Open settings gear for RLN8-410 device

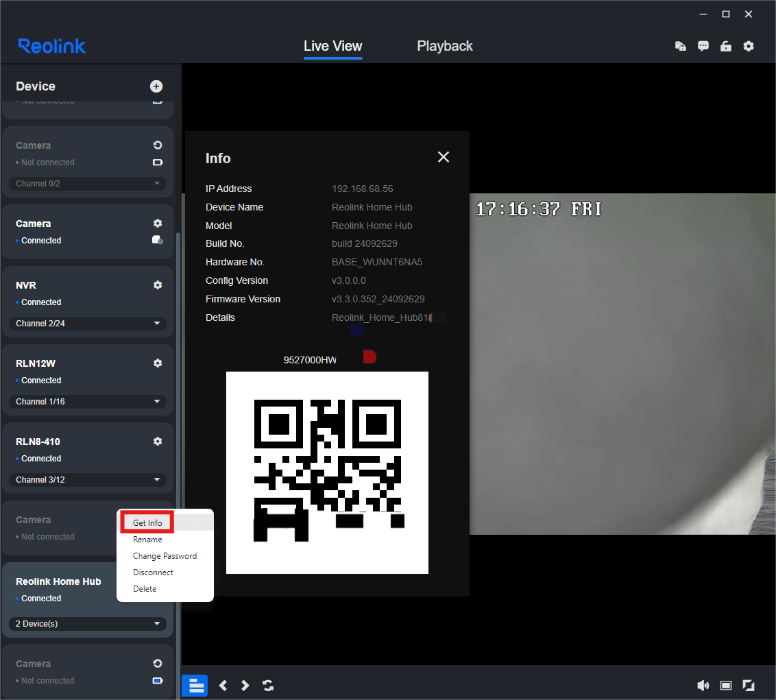(x=158, y=442)
